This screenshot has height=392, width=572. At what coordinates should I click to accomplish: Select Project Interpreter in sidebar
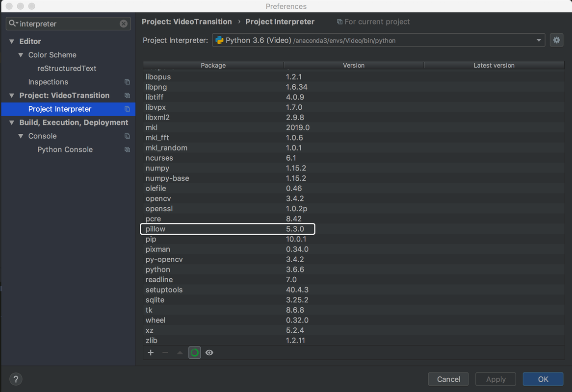point(68,109)
